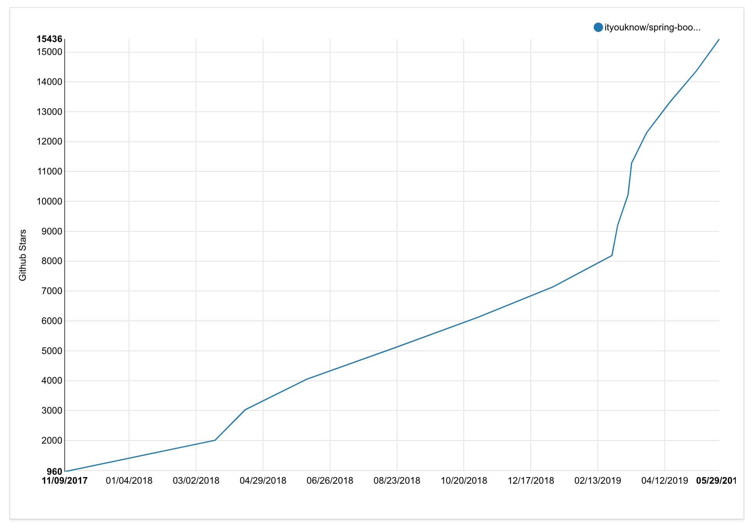The image size is (756, 532).
Task: Click the 960 minimum value label
Action: click(x=55, y=472)
